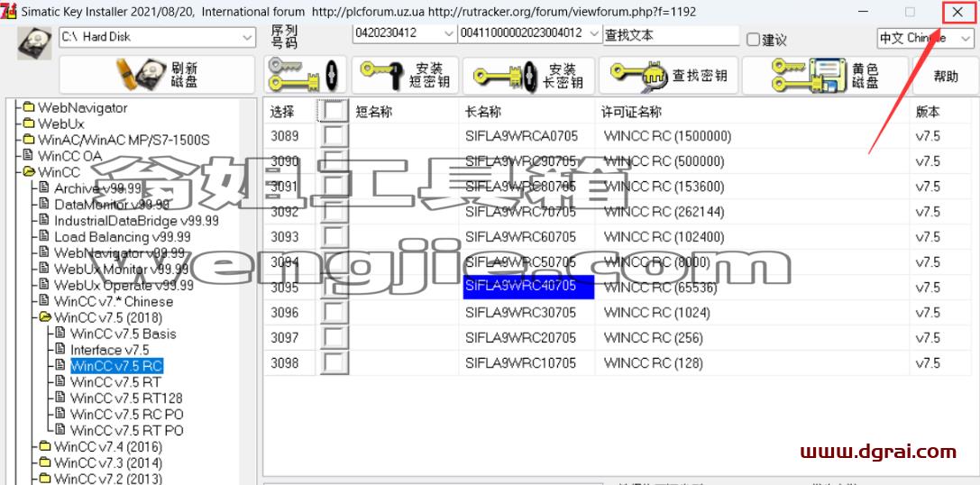Expand the WinCC v7.3 (2014) folder
Viewport: 980px width, 485px height.
[44, 462]
